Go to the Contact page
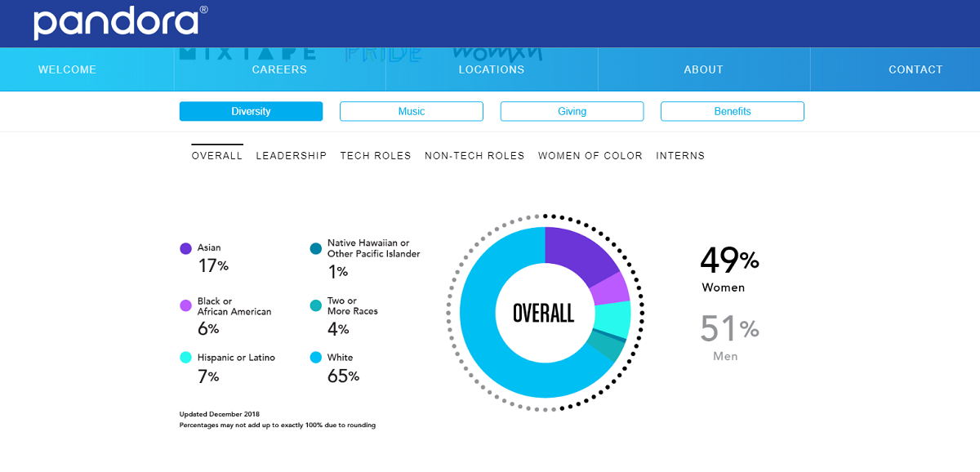The image size is (980, 472). coord(915,69)
